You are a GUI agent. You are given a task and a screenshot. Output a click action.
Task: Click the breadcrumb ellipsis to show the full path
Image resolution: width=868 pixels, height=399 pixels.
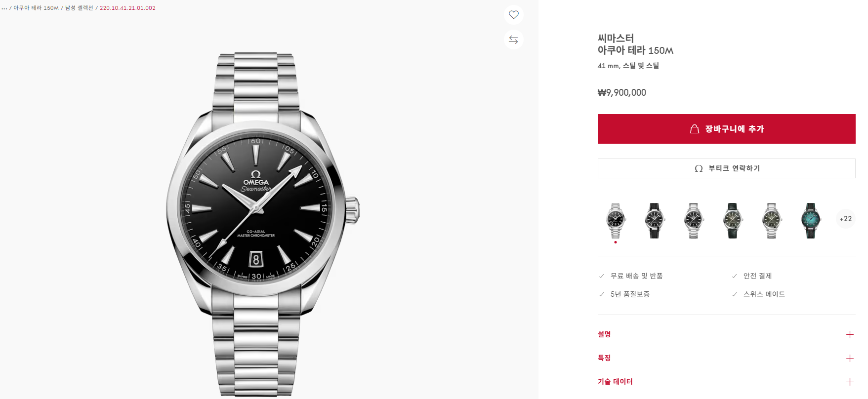coord(4,8)
